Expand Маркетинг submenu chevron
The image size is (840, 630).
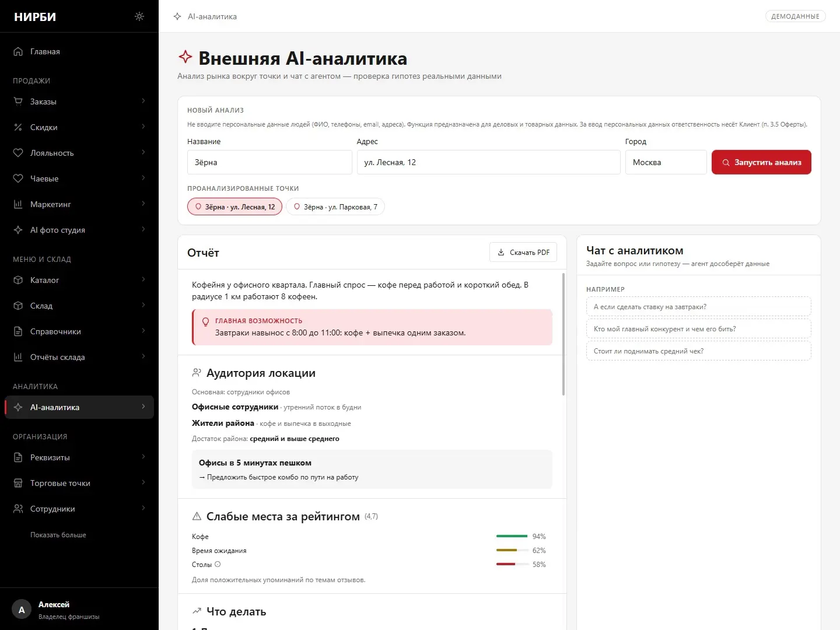coord(143,204)
